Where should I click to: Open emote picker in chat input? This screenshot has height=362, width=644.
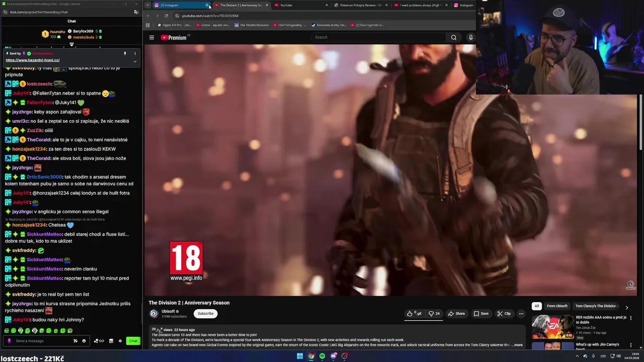84,341
